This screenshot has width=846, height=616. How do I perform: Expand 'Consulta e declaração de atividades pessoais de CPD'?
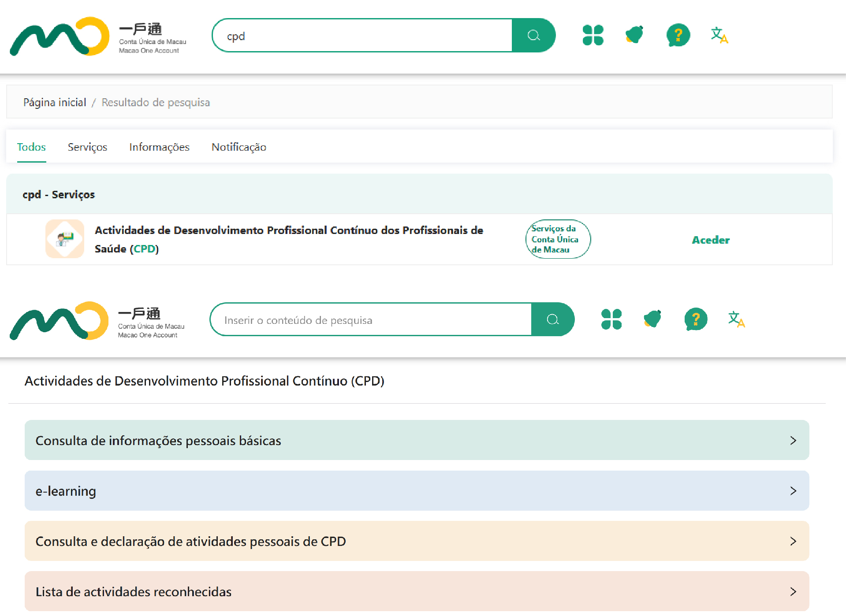click(x=417, y=541)
